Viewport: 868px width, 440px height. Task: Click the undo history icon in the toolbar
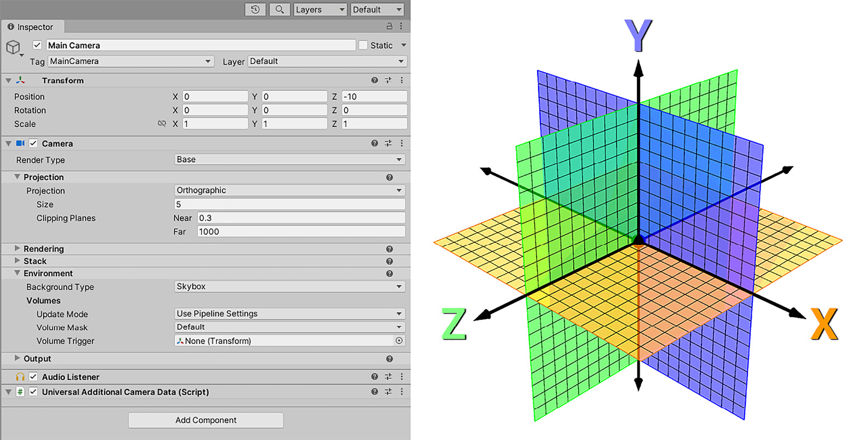point(255,9)
